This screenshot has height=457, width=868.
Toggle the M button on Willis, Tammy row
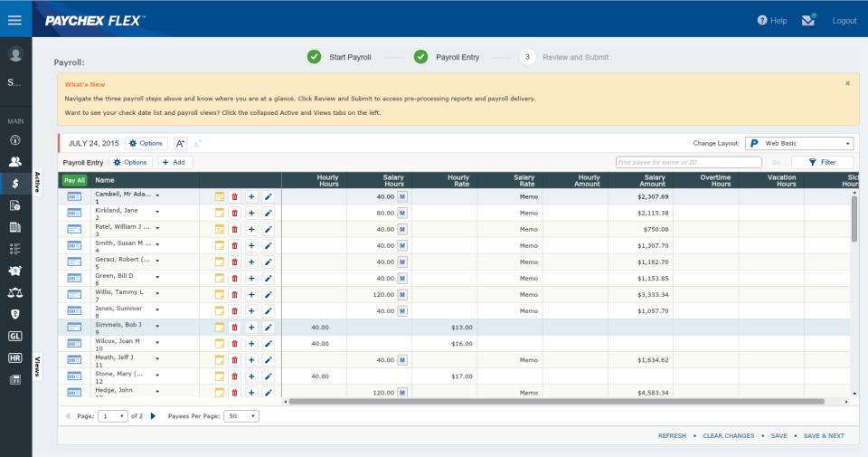[x=402, y=294]
